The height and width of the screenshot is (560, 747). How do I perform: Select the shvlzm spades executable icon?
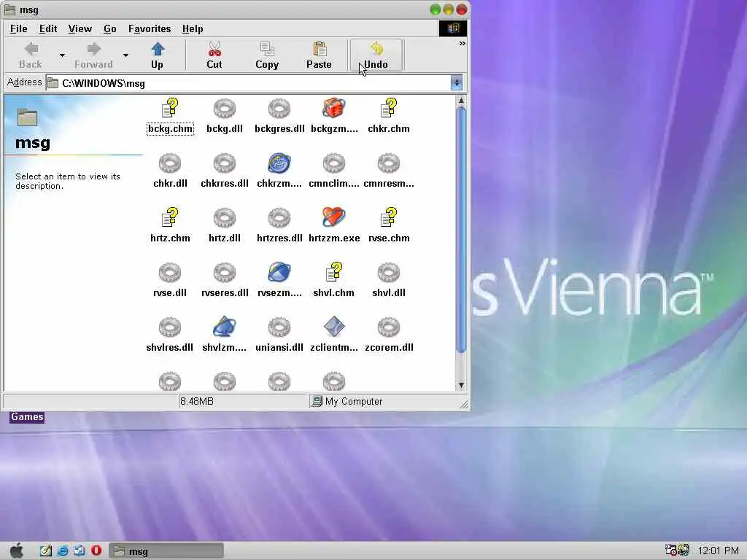coord(225,327)
